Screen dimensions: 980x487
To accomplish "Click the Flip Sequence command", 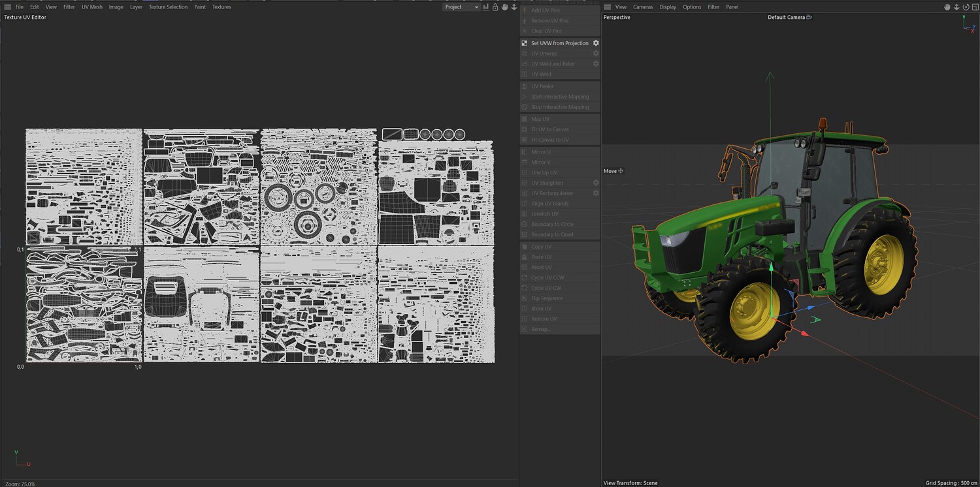I will click(x=560, y=298).
